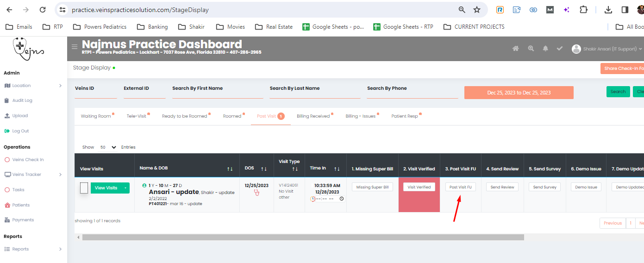Click the home icon in dashboard header
The width and height of the screenshot is (644, 263).
[x=515, y=49]
